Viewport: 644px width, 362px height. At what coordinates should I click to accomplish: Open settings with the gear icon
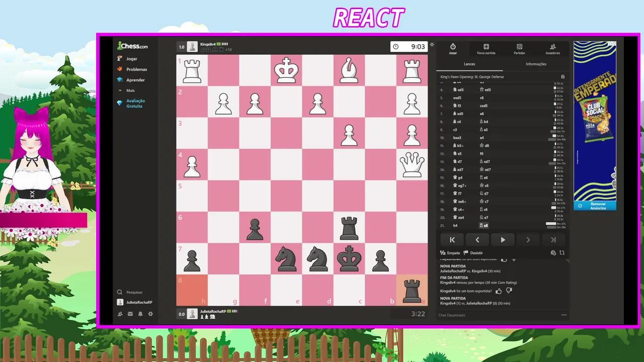coord(150,314)
